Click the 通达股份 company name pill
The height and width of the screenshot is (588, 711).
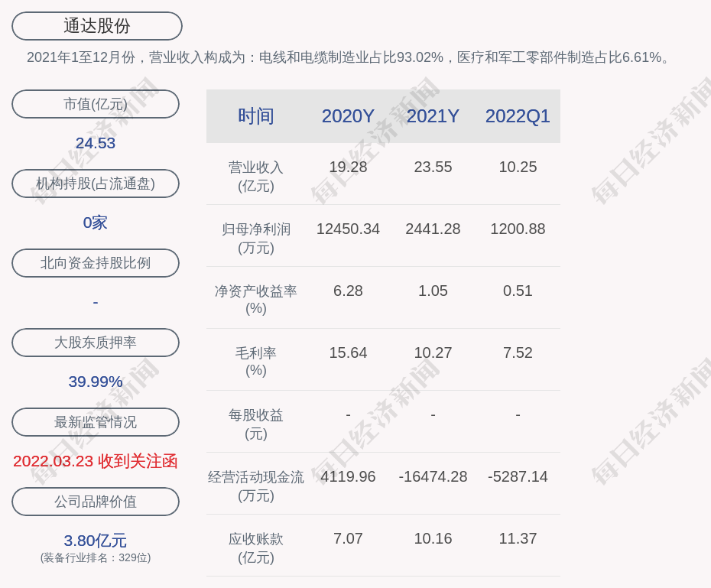click(96, 26)
